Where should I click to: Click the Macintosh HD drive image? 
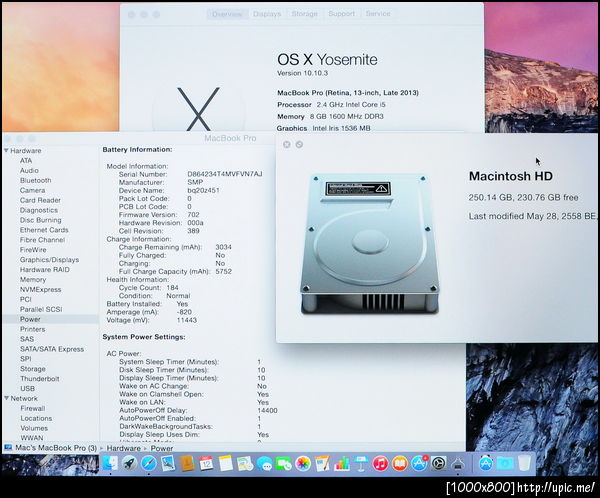click(x=370, y=244)
